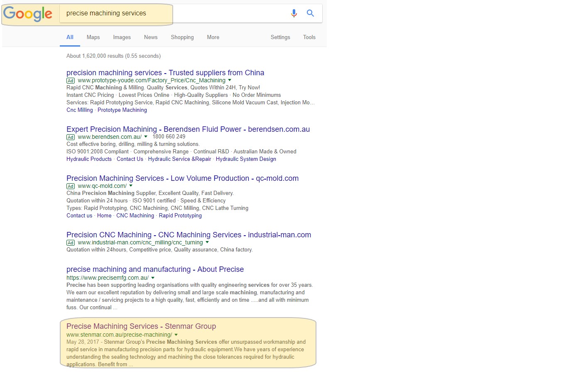Viewport: 588px width, 372px height.
Task: Open the Prototype Machining sitelink
Action: (x=122, y=110)
